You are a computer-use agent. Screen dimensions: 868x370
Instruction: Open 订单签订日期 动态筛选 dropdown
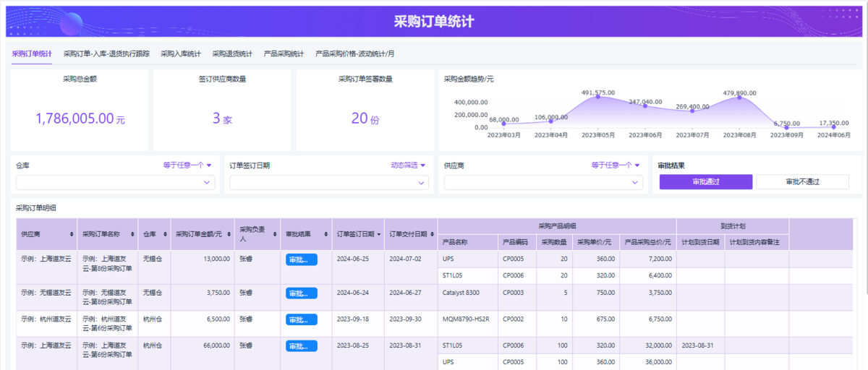tap(408, 165)
